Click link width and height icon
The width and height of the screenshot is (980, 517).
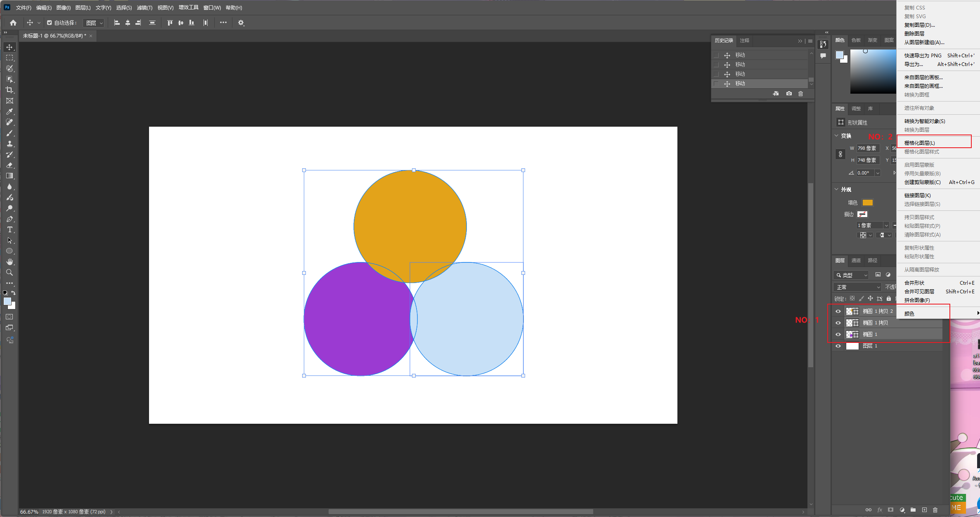click(x=840, y=154)
